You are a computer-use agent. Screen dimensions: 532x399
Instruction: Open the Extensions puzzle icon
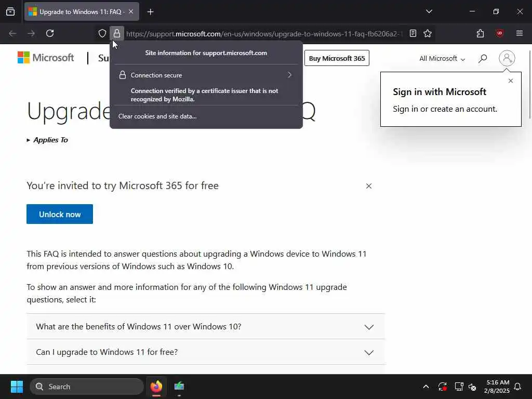(x=480, y=33)
